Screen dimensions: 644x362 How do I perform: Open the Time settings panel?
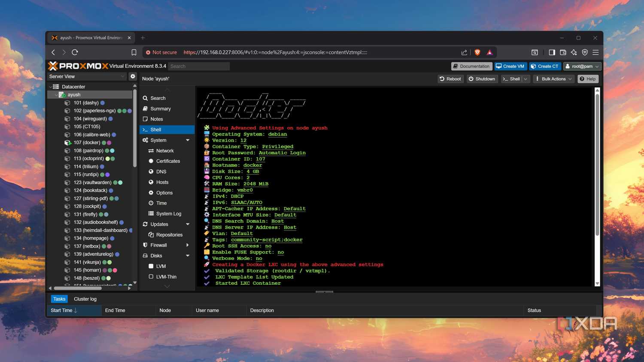coord(161,203)
